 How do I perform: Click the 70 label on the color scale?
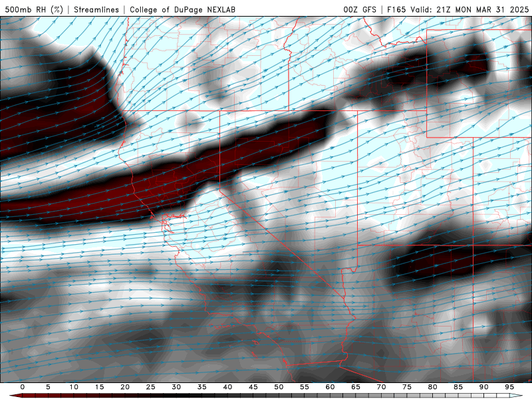pos(381,387)
